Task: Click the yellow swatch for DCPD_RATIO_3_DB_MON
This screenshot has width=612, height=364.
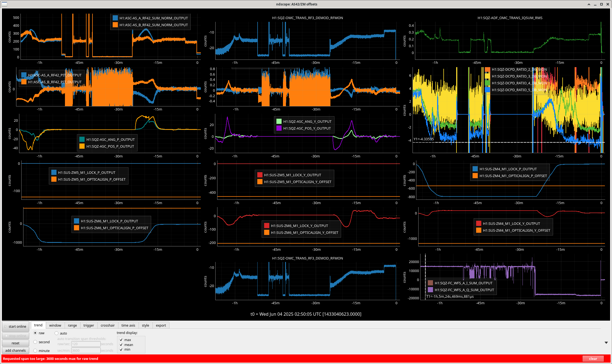Action: [x=487, y=76]
